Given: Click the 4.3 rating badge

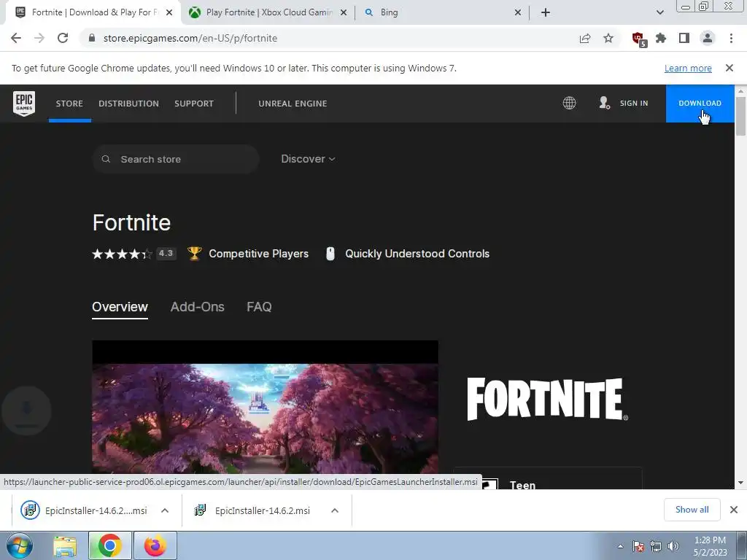Looking at the screenshot, I should 166,254.
